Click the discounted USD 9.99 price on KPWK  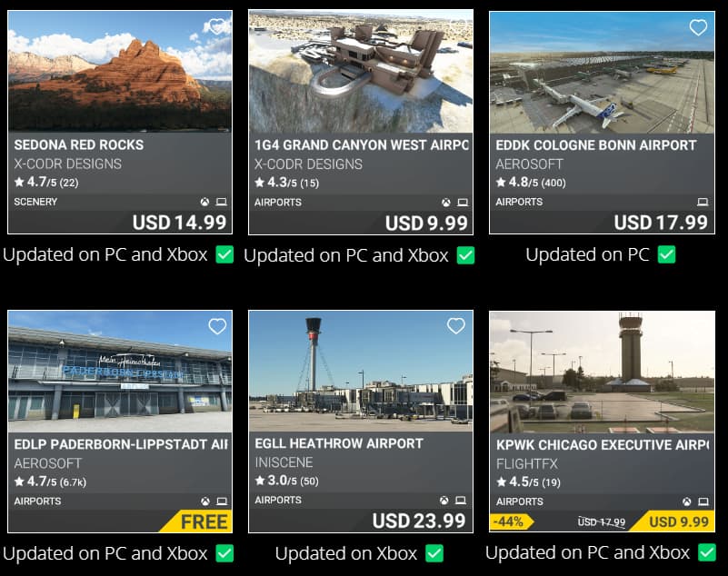tap(679, 521)
